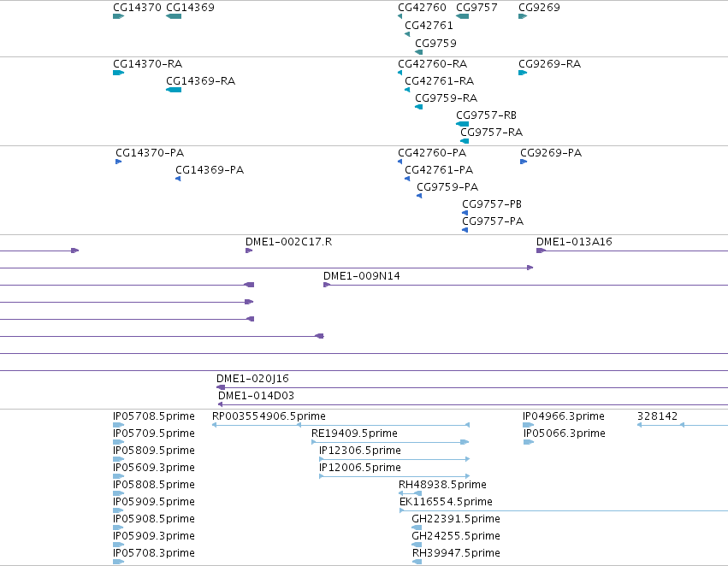
Task: Click the 328142 feature label
Action: 658,416
